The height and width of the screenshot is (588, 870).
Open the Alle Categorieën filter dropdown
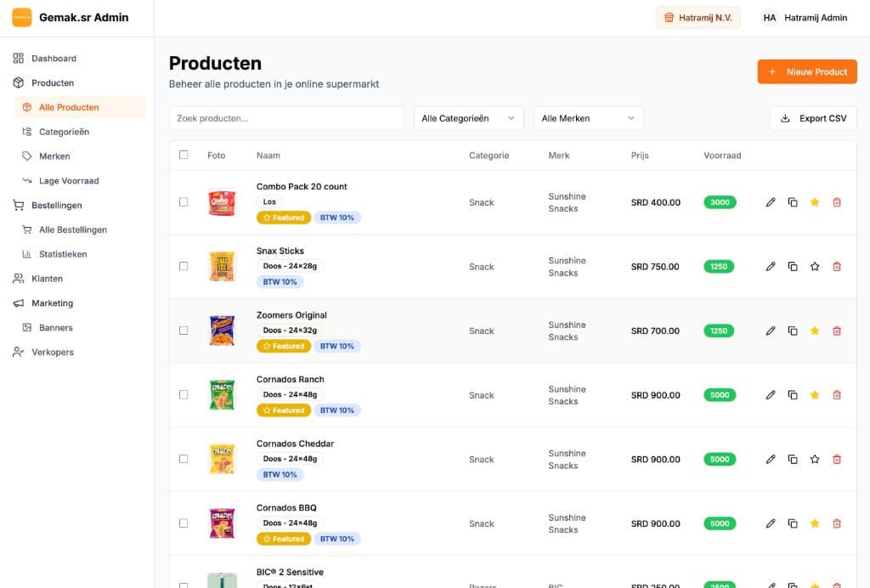[x=469, y=118]
